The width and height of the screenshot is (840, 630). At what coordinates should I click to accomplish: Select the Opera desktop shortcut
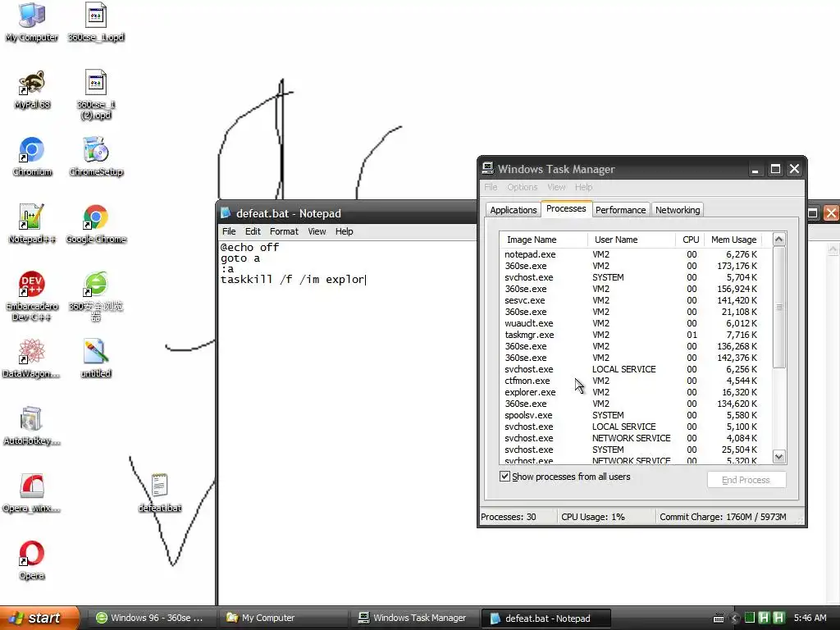coord(32,561)
